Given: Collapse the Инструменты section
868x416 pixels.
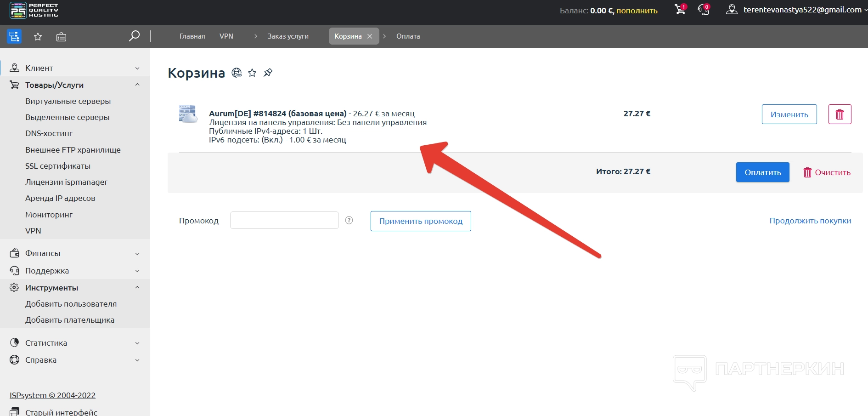Looking at the screenshot, I should coord(137,288).
